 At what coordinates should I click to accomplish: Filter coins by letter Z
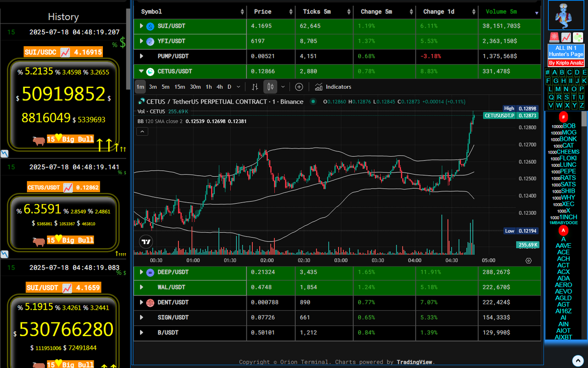point(582,105)
